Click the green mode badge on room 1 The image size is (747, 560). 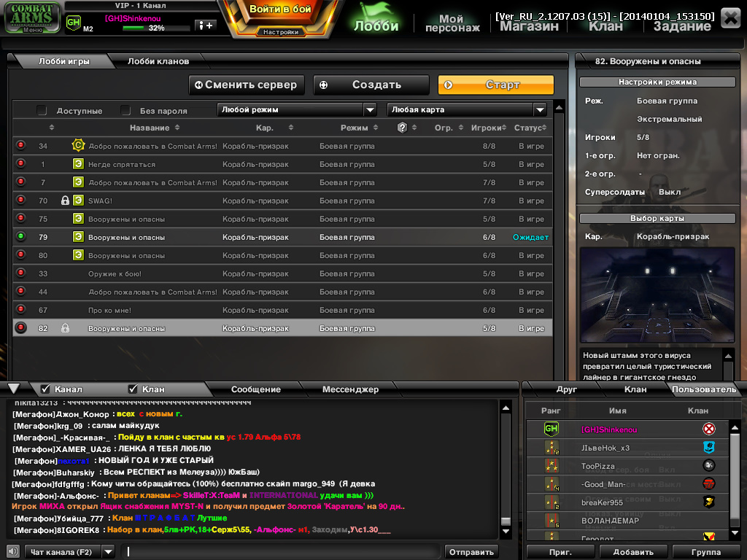(78, 164)
